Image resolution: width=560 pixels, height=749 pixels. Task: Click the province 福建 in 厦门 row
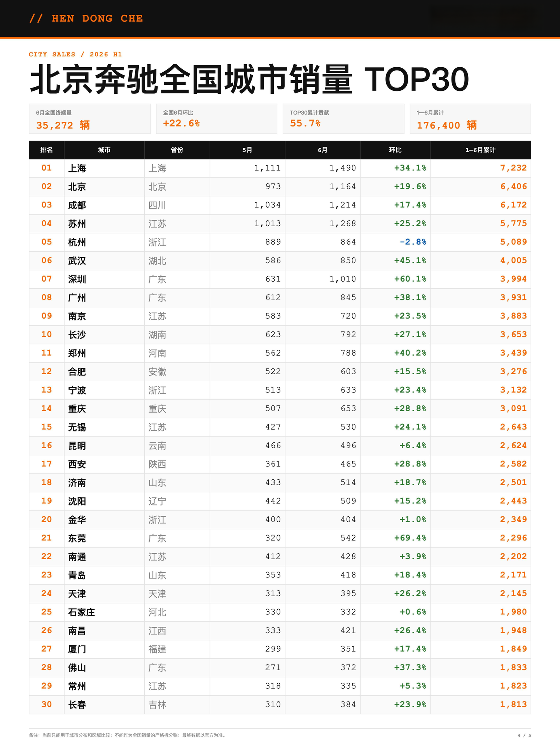pyautogui.click(x=157, y=649)
